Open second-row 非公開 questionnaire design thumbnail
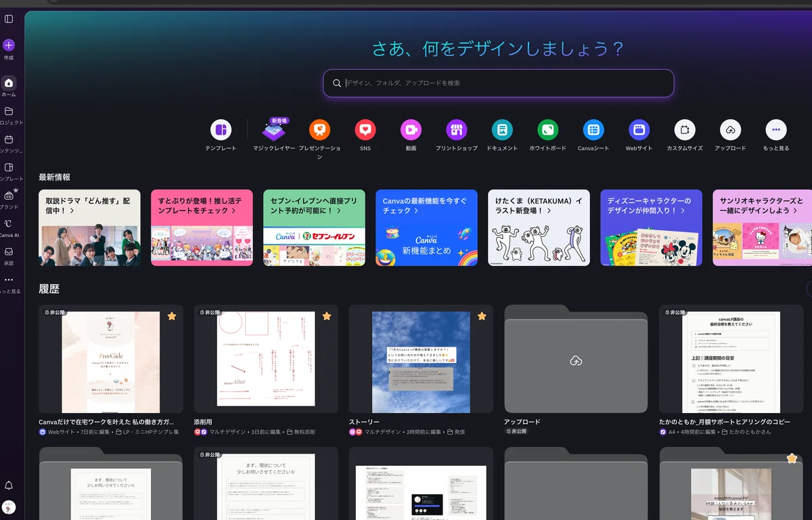 click(266, 483)
